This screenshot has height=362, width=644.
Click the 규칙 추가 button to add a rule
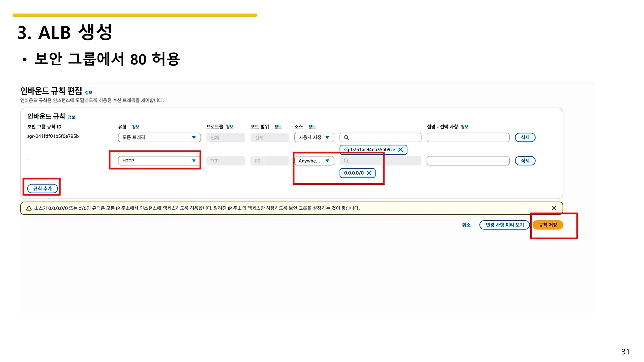(42, 187)
